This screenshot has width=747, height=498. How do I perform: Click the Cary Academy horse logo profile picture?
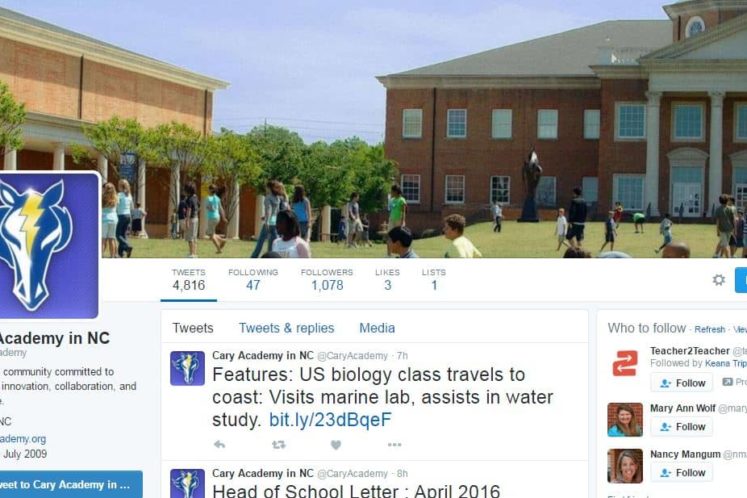48,245
